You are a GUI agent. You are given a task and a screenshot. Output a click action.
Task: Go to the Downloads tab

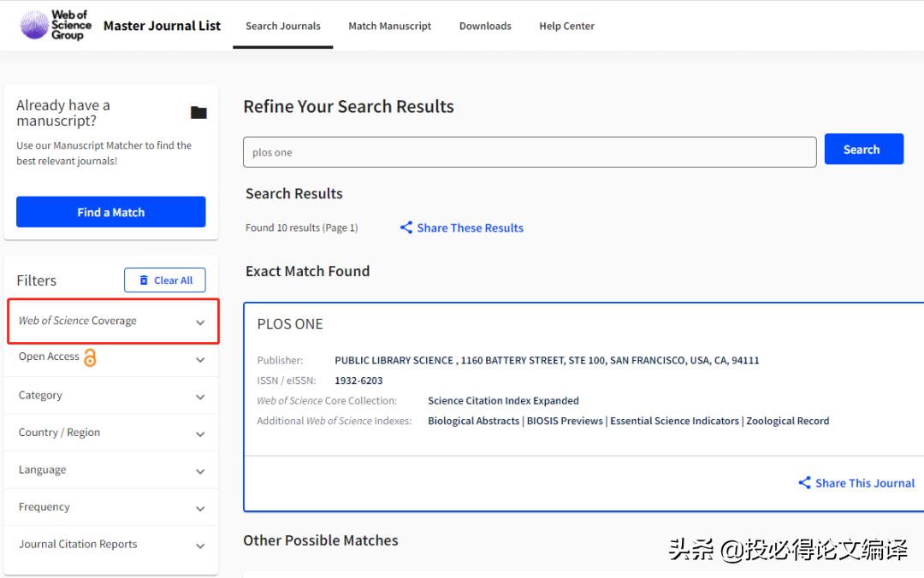[x=485, y=26]
